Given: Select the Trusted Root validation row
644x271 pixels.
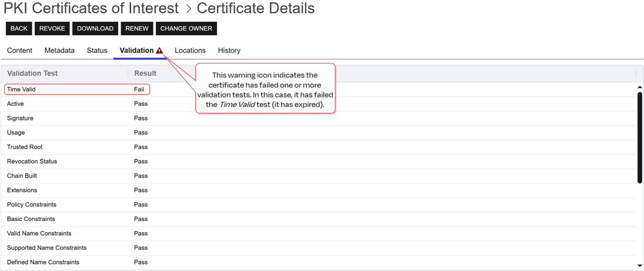Looking at the screenshot, I should pyautogui.click(x=25, y=147).
